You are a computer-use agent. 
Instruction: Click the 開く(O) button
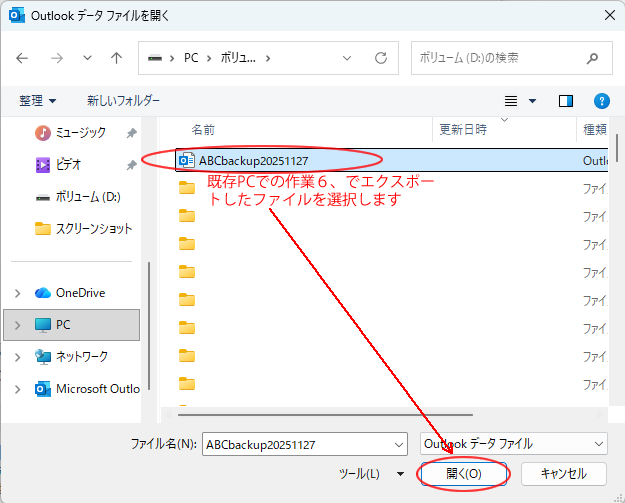pyautogui.click(x=464, y=474)
